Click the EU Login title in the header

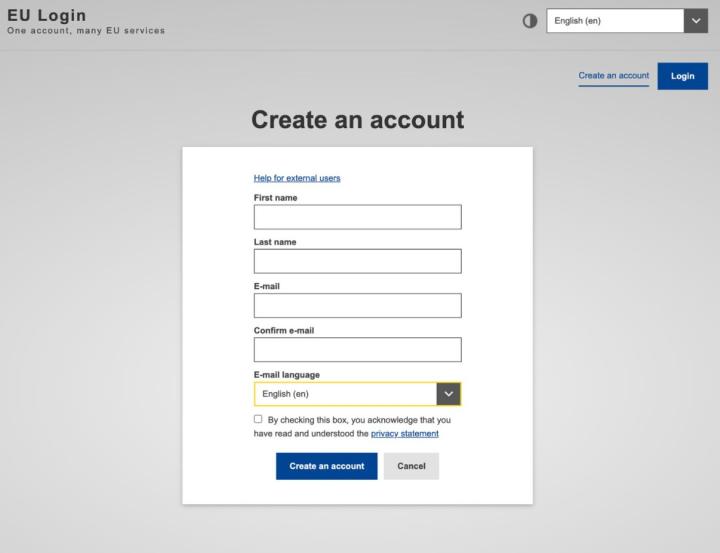(47, 15)
